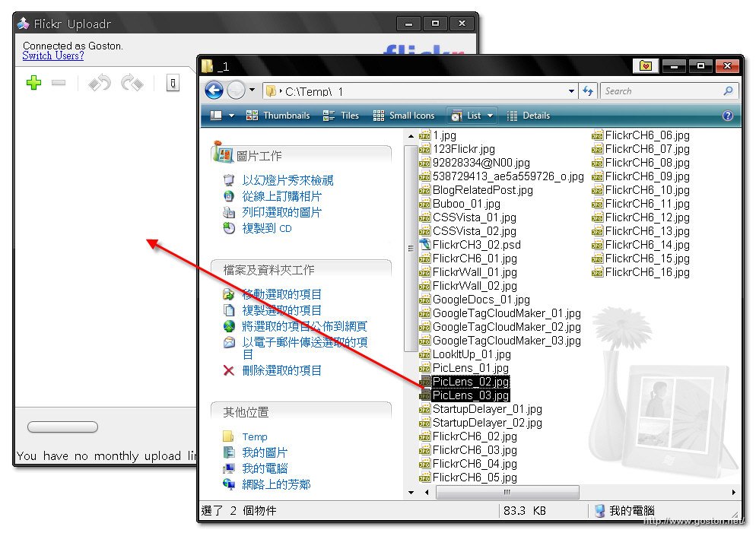The width and height of the screenshot is (756, 533).
Task: Click the red X delete icon in task pane
Action: coord(229,370)
